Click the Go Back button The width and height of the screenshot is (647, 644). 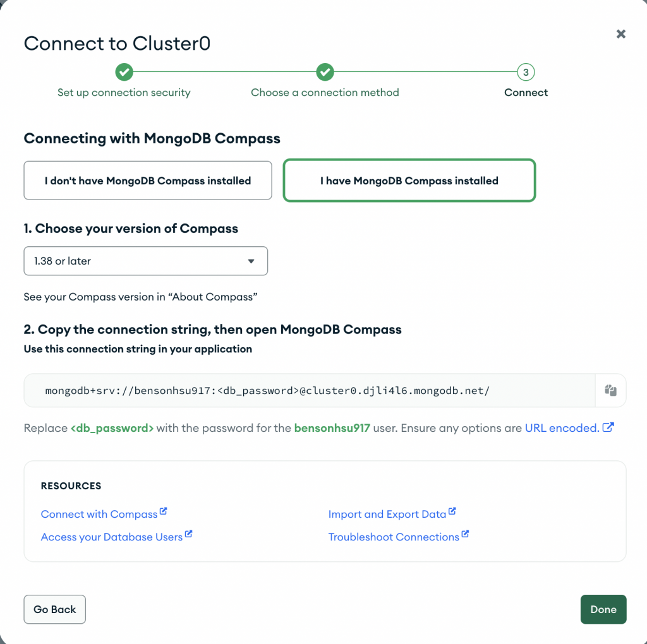tap(54, 609)
